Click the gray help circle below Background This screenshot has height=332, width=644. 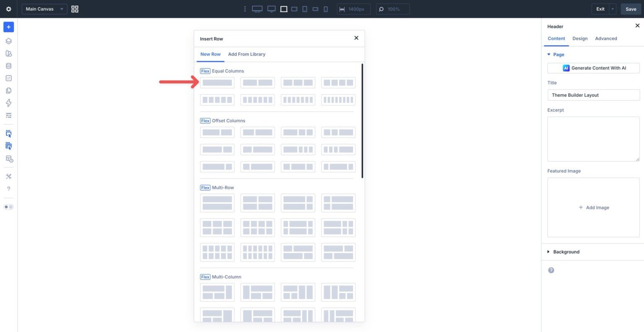click(551, 270)
